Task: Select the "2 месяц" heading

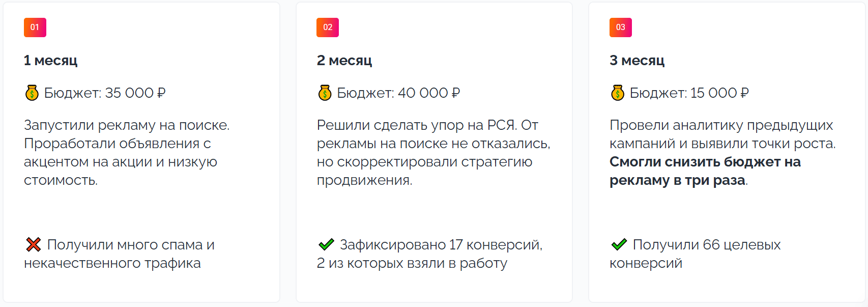Action: (x=344, y=61)
